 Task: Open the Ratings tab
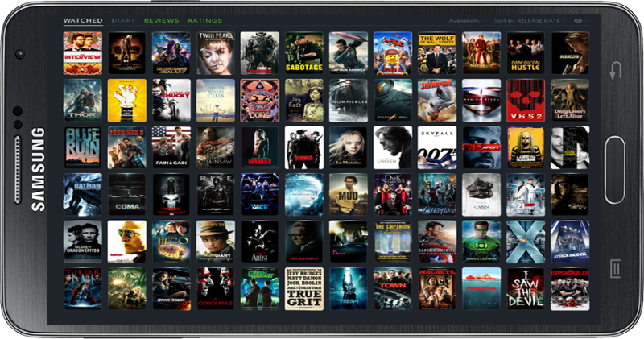tap(205, 20)
